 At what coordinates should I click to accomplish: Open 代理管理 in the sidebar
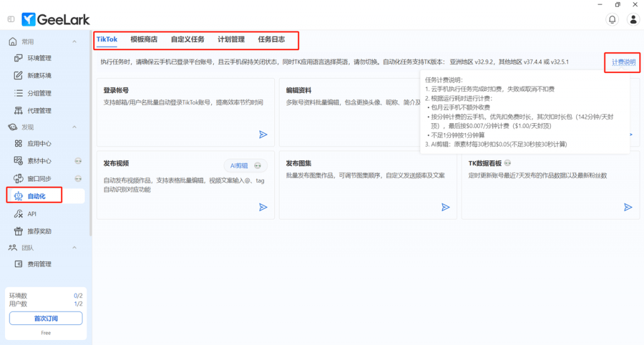39,111
